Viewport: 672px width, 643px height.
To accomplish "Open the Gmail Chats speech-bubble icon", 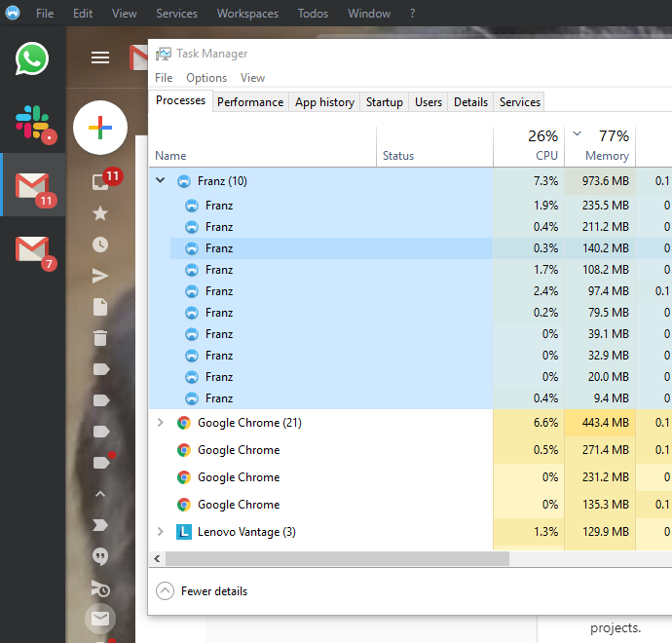I will click(100, 556).
